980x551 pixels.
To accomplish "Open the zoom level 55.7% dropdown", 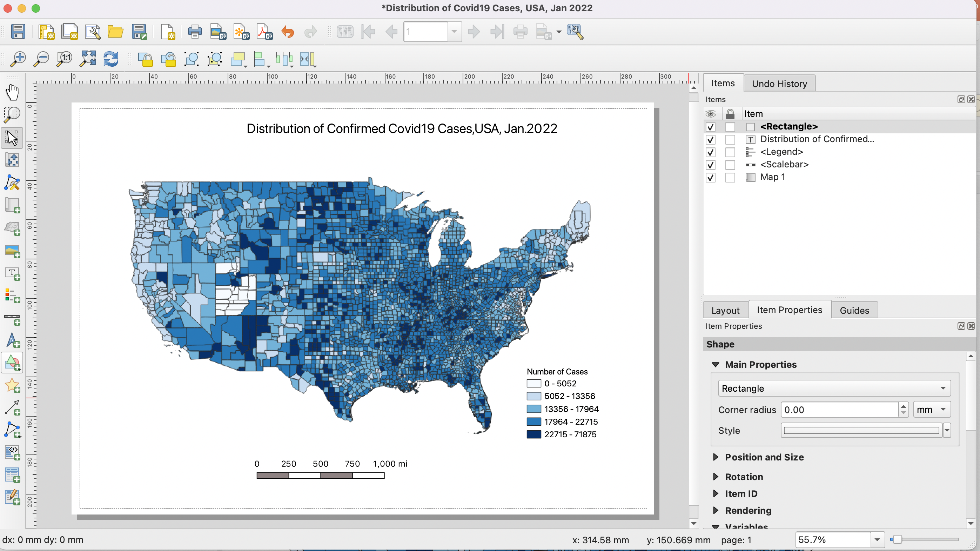I will tap(877, 539).
